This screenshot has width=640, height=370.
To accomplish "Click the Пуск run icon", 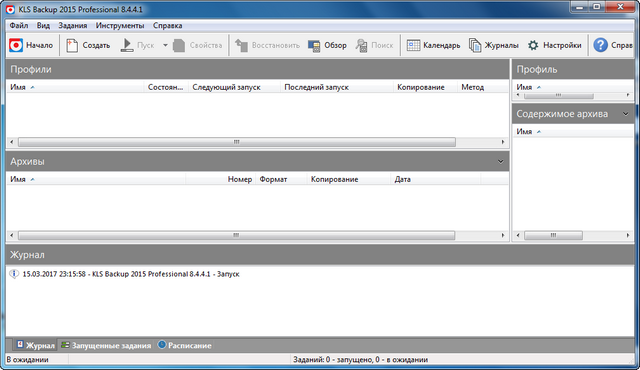I will tap(127, 45).
